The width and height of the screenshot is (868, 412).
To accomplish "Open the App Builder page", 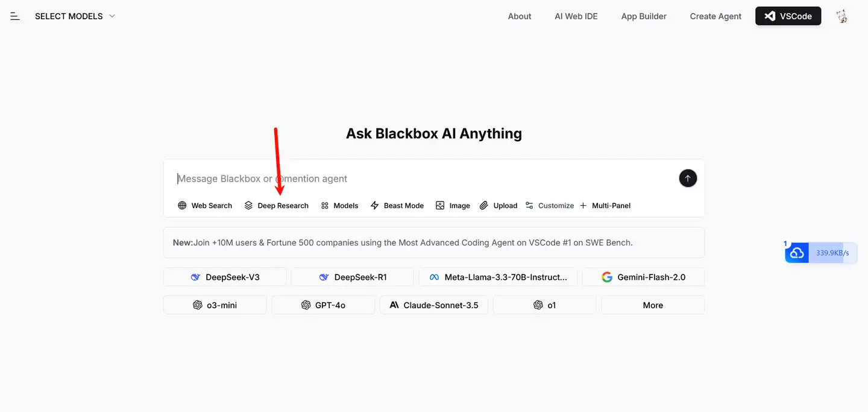I will 644,16.
